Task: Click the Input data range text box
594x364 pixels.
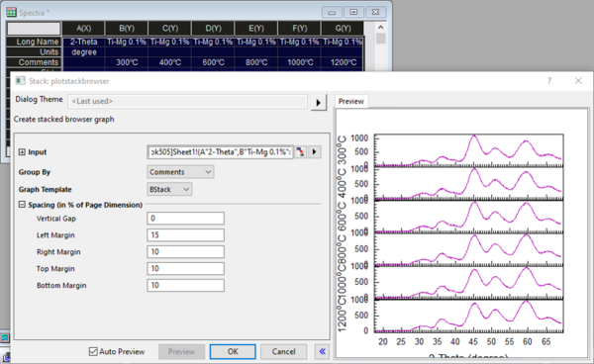Action: click(220, 152)
